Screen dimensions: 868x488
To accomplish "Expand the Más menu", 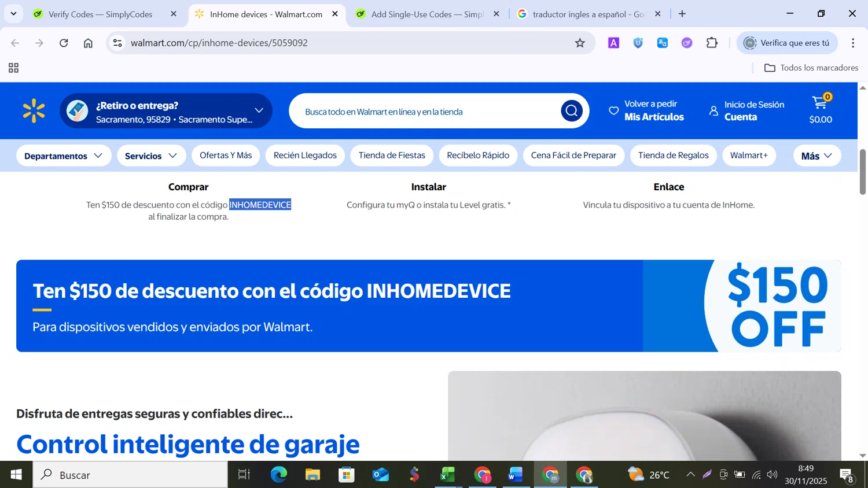I will point(816,156).
